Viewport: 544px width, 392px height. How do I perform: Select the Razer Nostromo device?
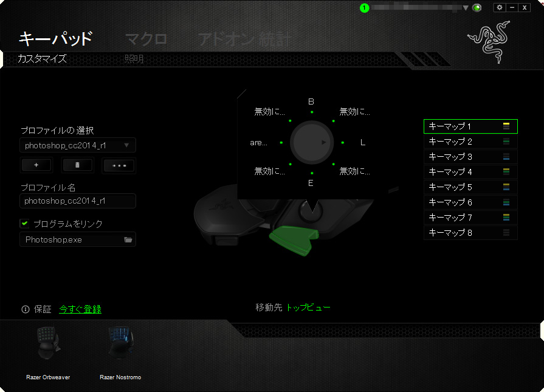point(120,352)
